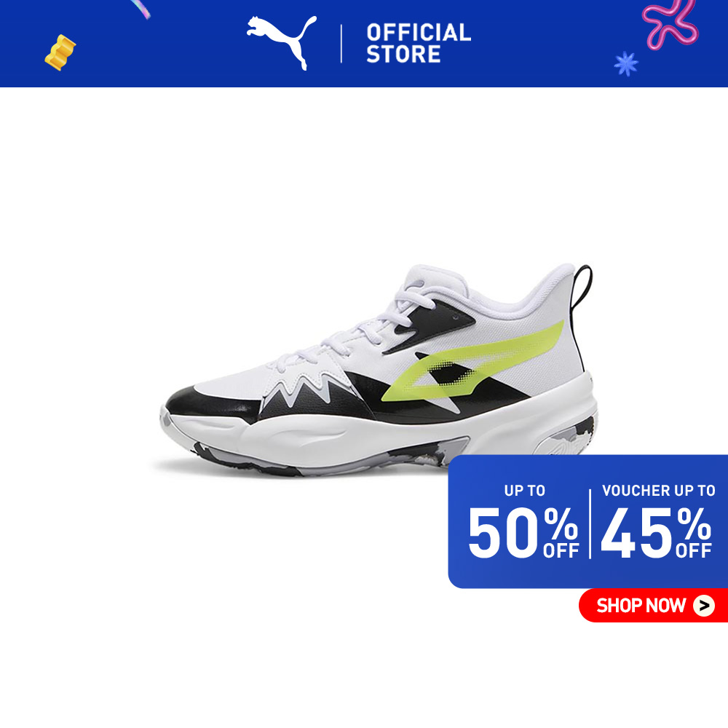Click the yellow zigzag decoration icon
The image size is (728, 728).
[x=60, y=52]
